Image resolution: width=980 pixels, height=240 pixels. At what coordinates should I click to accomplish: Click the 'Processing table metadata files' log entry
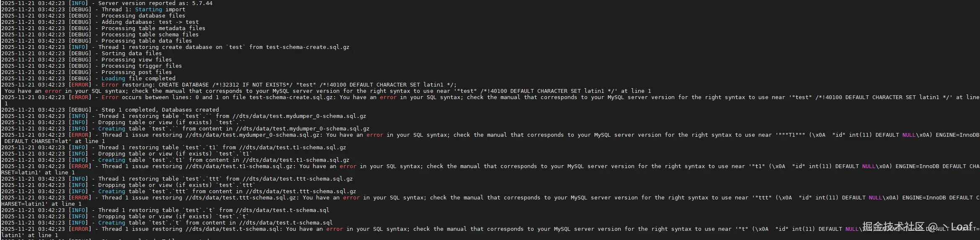pos(153,28)
